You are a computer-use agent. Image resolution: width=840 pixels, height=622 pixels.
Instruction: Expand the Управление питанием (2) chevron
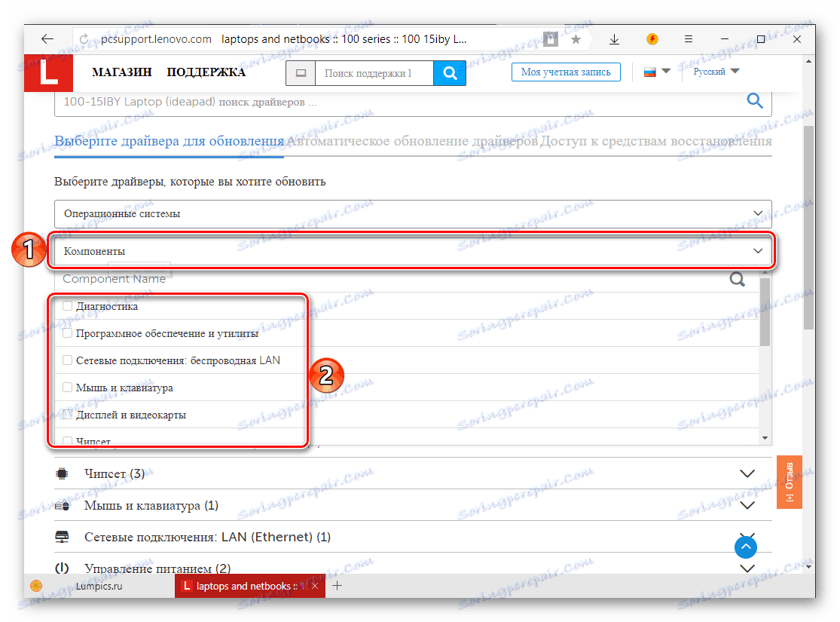pyautogui.click(x=747, y=568)
